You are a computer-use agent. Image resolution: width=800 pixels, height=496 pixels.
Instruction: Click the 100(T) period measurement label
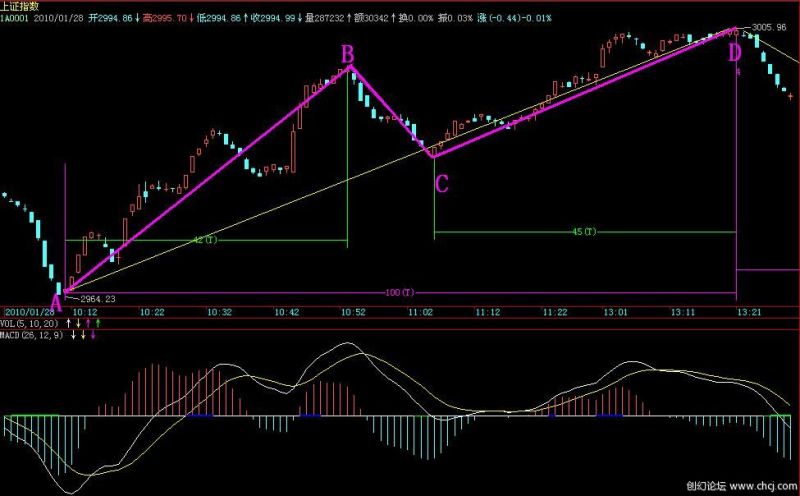[x=399, y=293]
